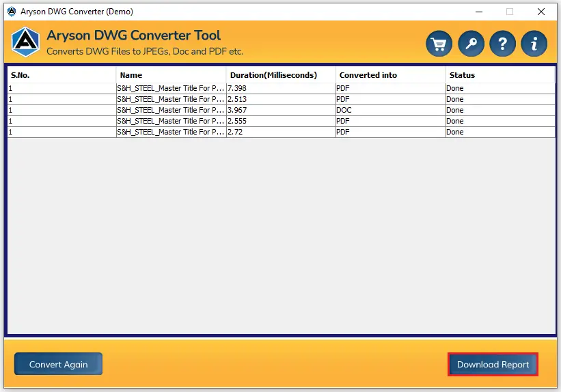The height and width of the screenshot is (392, 561).
Task: Click Done status in 2.72 row
Action: 500,132
